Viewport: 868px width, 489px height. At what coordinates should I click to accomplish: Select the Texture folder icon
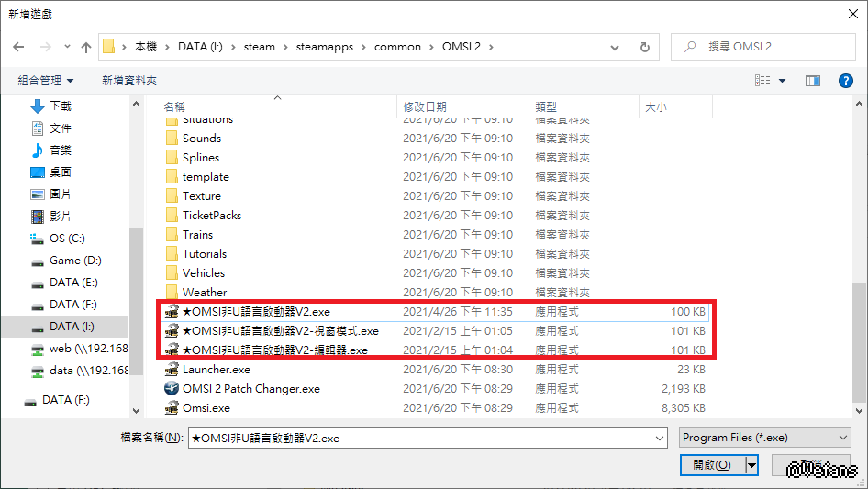tap(172, 196)
